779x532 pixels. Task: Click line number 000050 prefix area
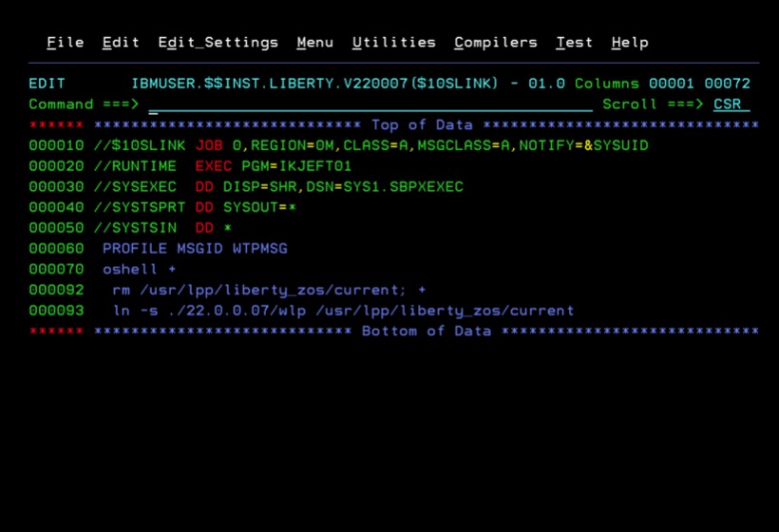56,228
